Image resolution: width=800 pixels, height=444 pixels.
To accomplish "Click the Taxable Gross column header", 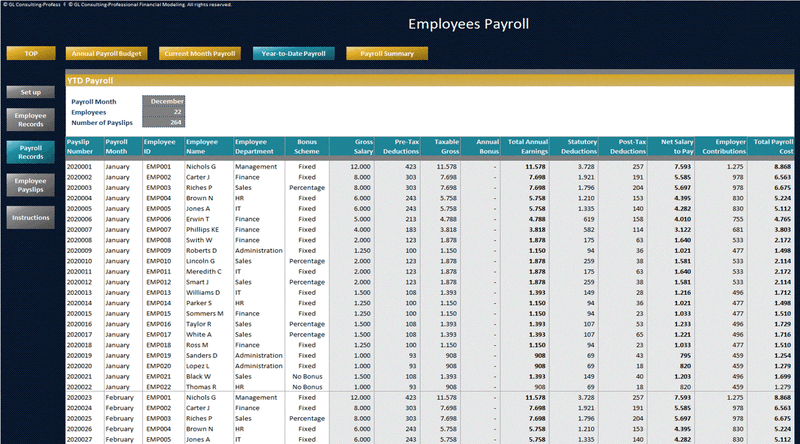I will point(440,146).
